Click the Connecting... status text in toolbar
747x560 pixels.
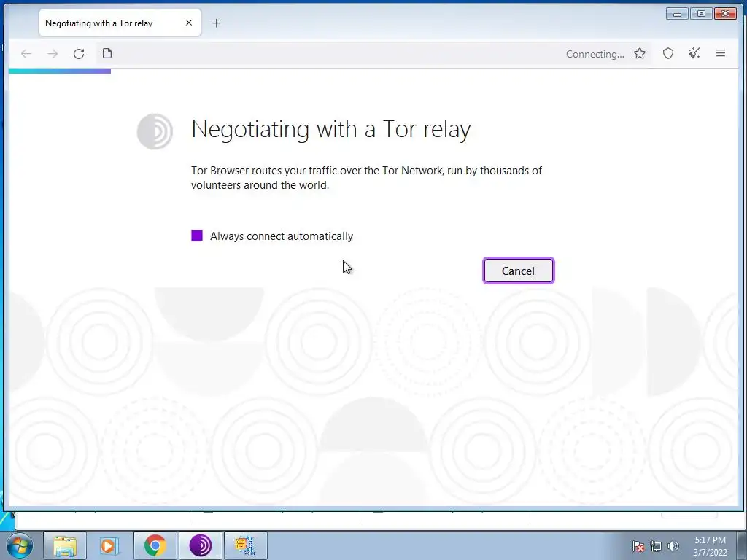pos(595,54)
